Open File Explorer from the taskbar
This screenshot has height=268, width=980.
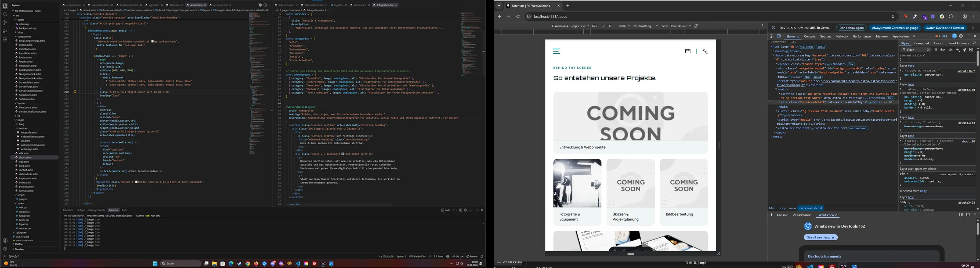215,264
